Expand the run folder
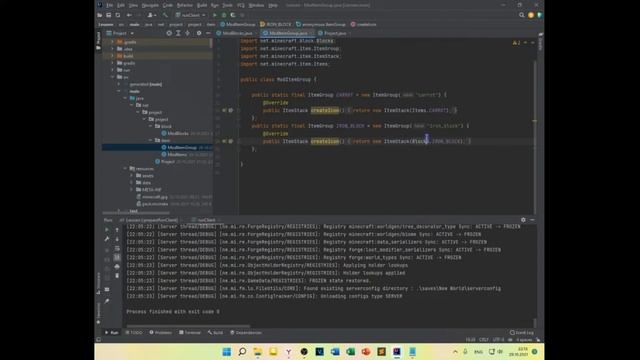640x360 pixels. [113, 70]
